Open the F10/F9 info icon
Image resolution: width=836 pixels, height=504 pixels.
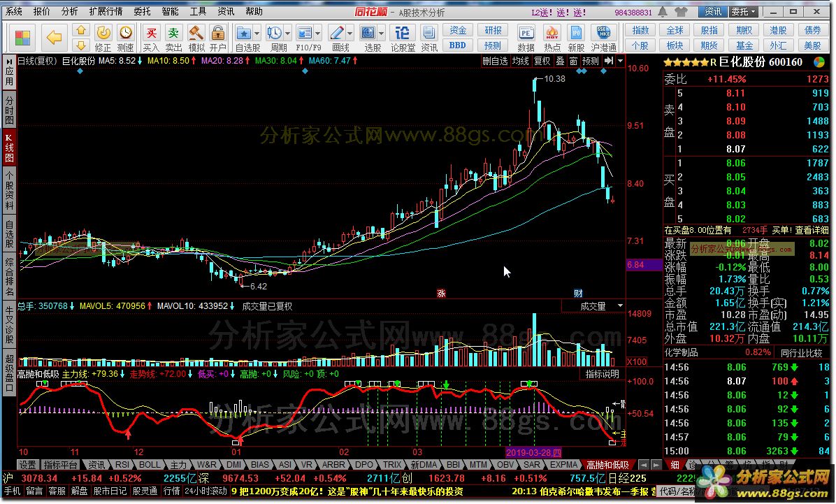[x=305, y=34]
